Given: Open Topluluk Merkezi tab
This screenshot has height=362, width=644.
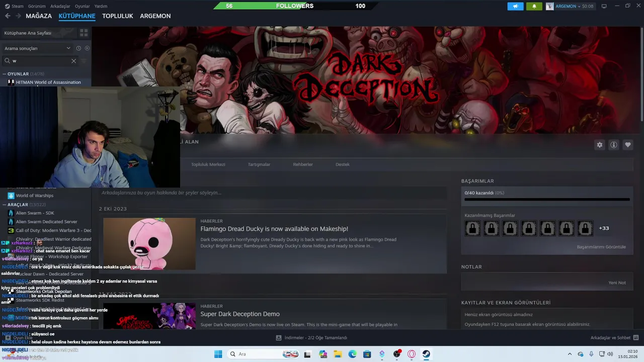Looking at the screenshot, I should click(x=208, y=164).
